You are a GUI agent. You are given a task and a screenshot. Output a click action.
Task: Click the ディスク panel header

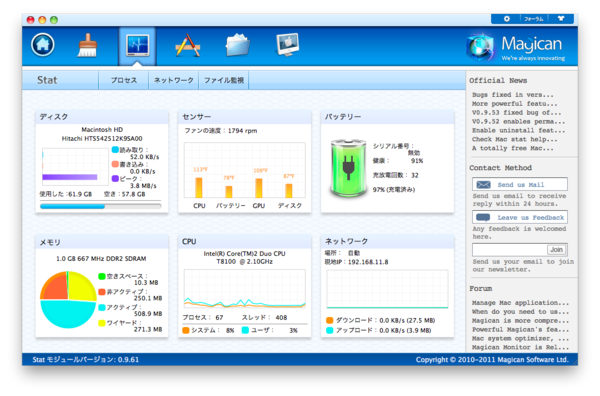(x=102, y=117)
